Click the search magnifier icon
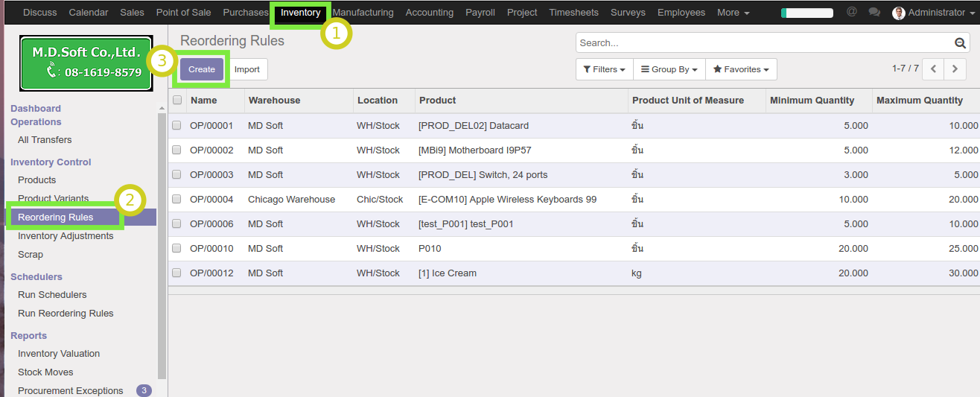 (x=961, y=43)
